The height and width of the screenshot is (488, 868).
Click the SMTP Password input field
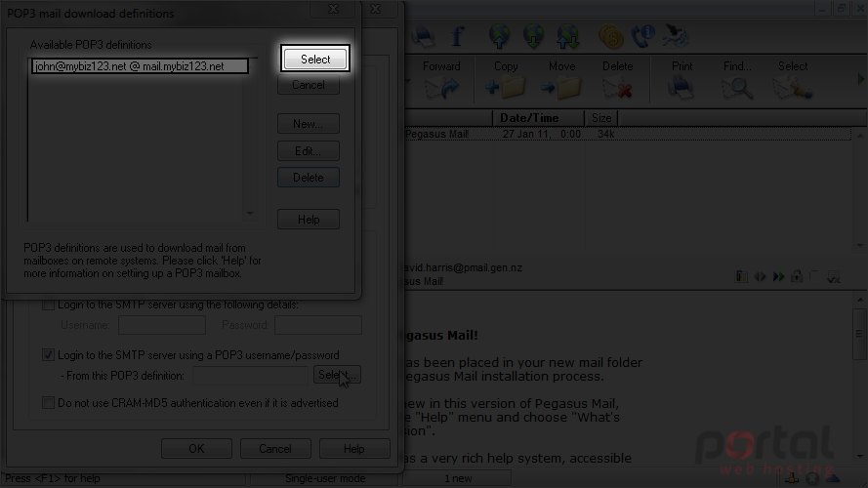click(x=318, y=325)
